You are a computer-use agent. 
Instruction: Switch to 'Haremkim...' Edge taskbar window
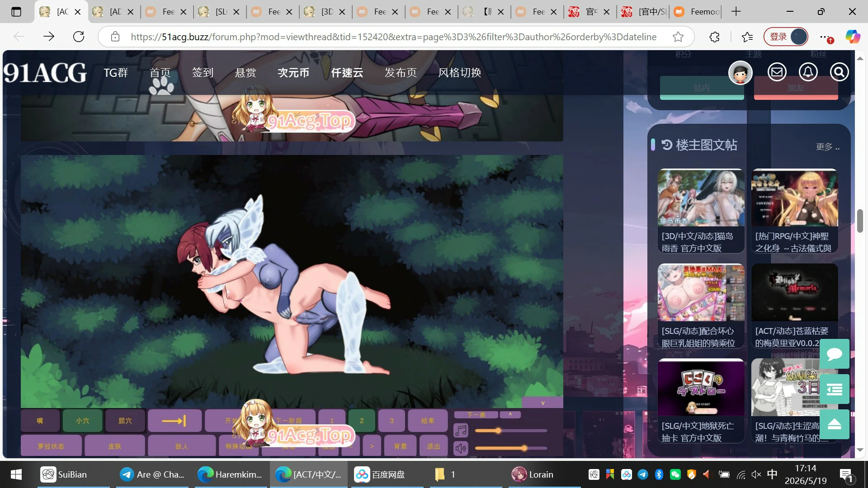click(231, 474)
